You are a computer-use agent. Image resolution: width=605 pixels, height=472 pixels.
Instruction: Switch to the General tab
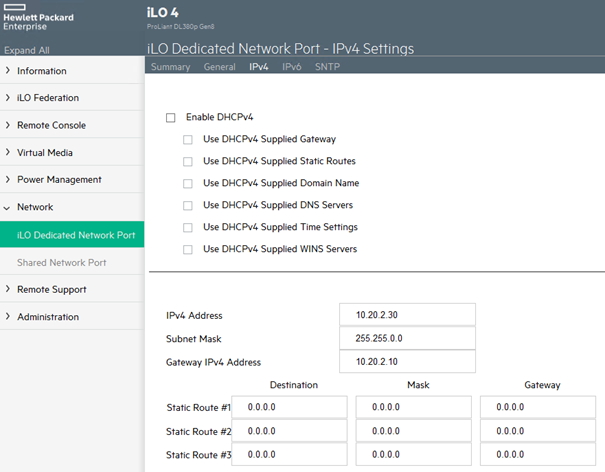click(220, 67)
